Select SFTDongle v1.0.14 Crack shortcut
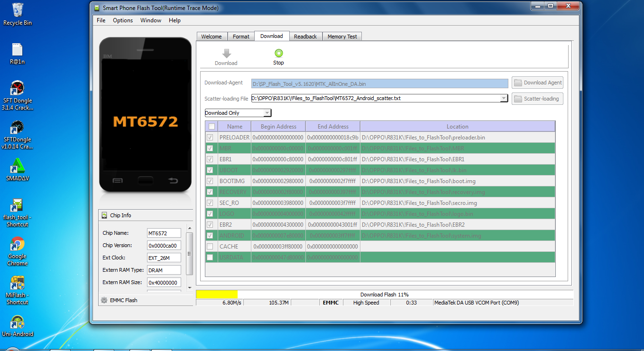The height and width of the screenshot is (351, 644). pyautogui.click(x=18, y=135)
